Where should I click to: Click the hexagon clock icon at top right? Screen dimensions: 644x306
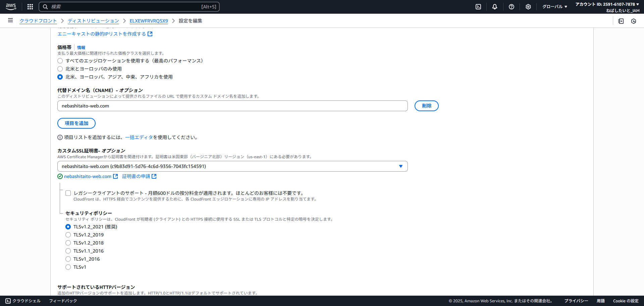click(x=634, y=21)
